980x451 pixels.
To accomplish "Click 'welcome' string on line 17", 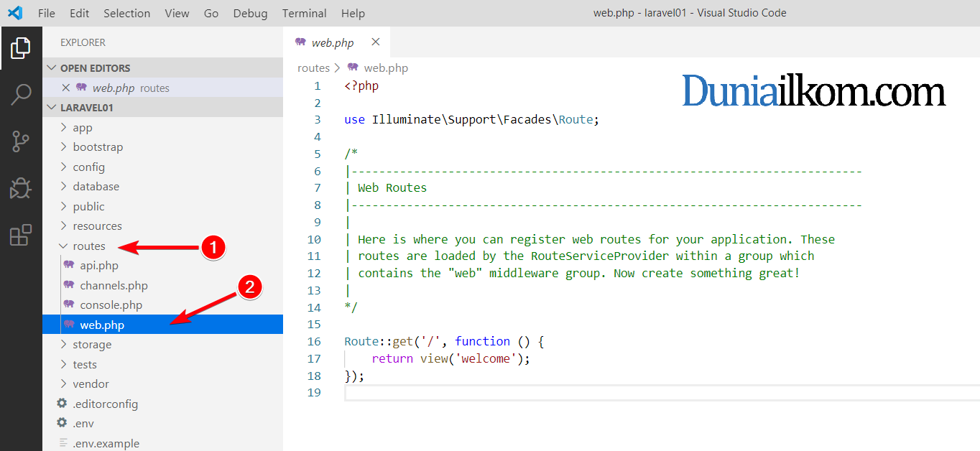I will coord(486,358).
